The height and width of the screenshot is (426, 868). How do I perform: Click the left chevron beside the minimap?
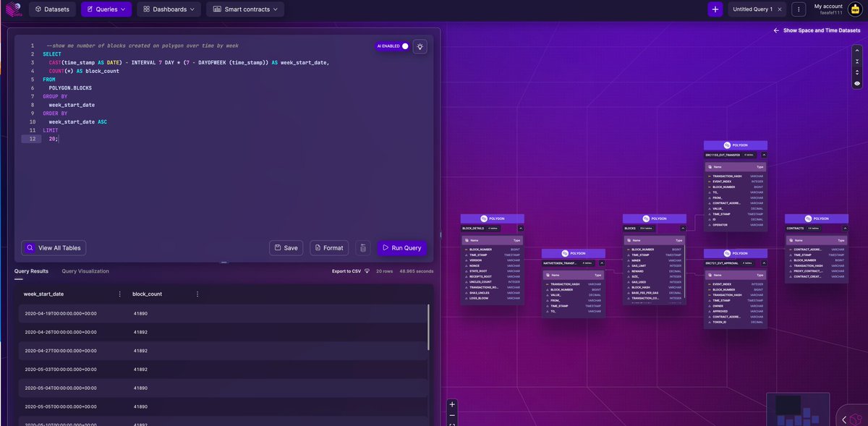(x=844, y=419)
